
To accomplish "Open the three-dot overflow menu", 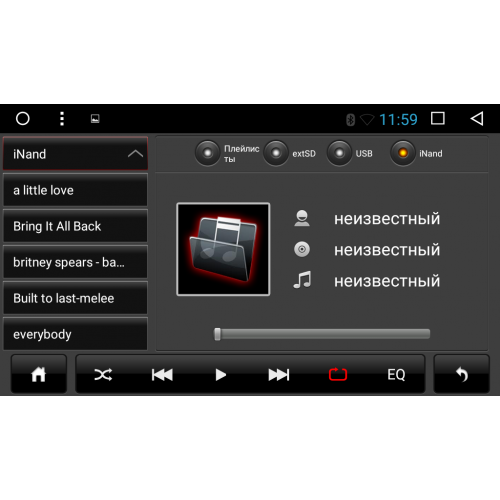I will point(62,119).
